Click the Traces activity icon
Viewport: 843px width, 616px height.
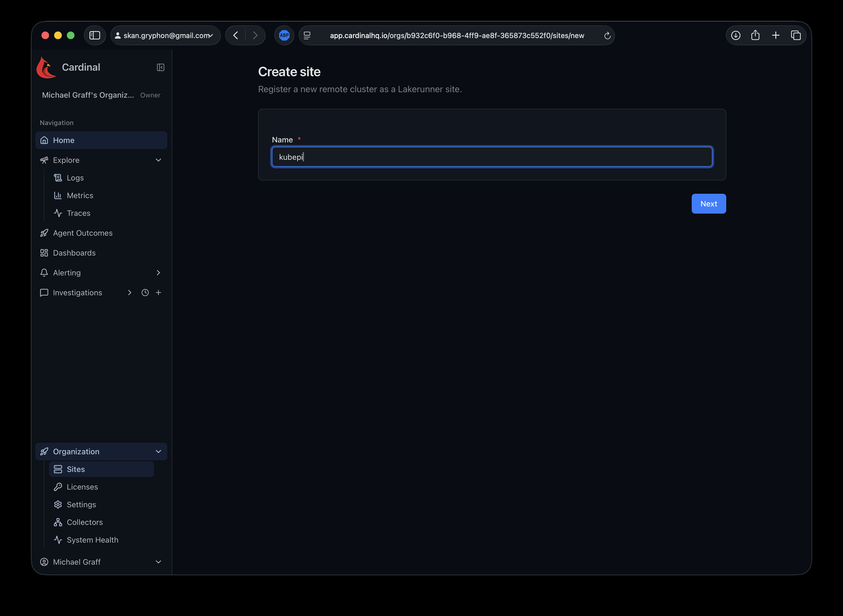pos(58,213)
